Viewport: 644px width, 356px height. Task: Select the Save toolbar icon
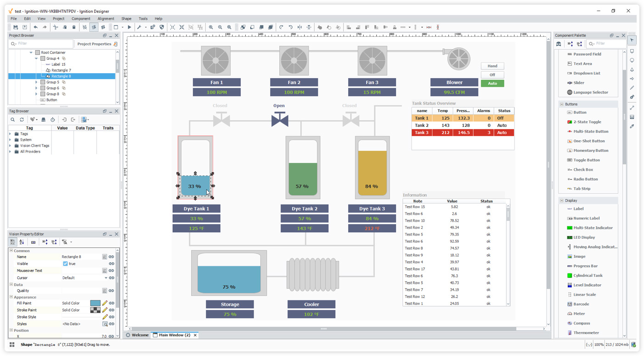(15, 27)
